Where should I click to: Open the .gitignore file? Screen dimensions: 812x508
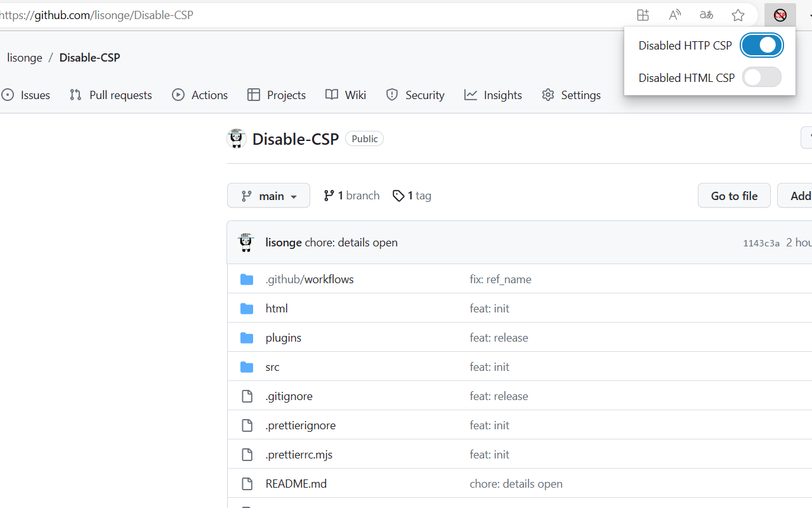click(x=289, y=396)
